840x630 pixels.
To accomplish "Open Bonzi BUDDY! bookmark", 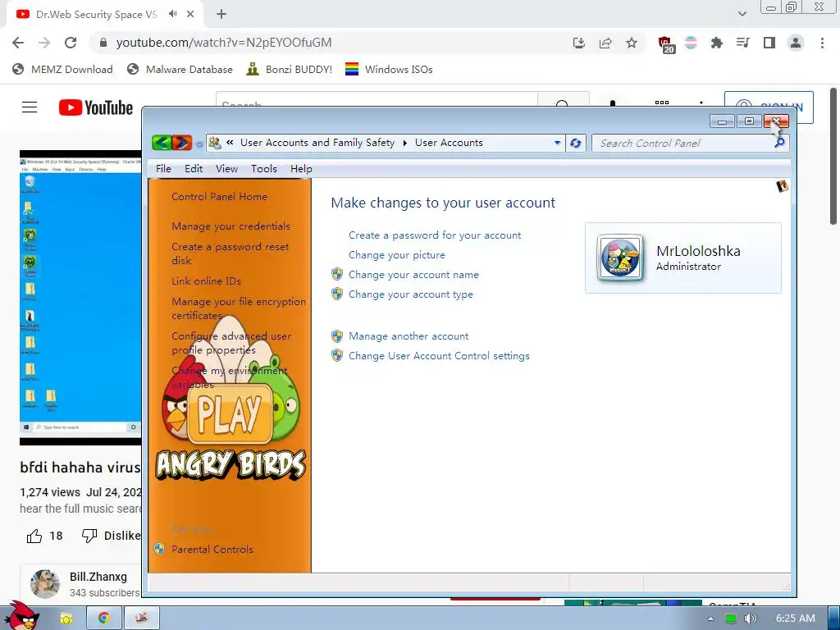I will (290, 69).
